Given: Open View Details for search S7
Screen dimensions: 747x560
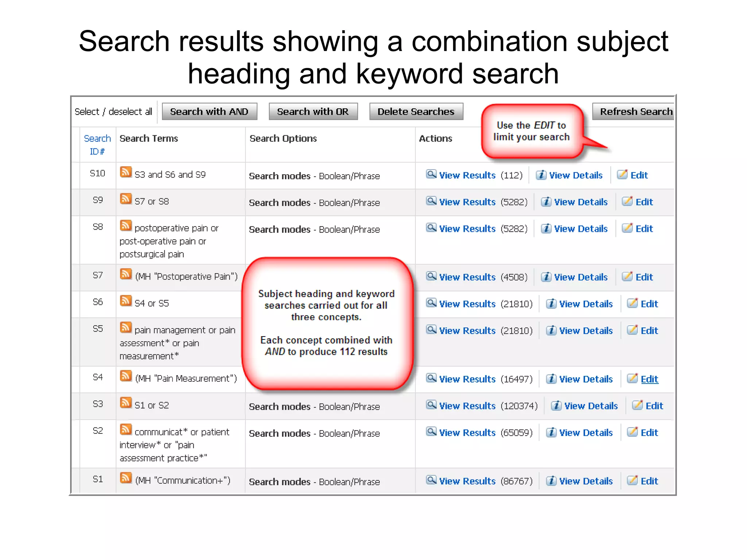Looking at the screenshot, I should click(581, 277).
